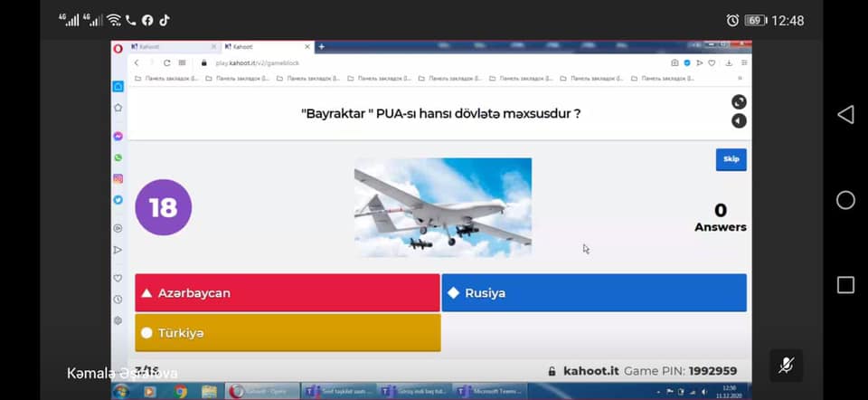The width and height of the screenshot is (868, 400).
Task: Open the snapshot camera icon in address bar
Action: pyautogui.click(x=675, y=63)
